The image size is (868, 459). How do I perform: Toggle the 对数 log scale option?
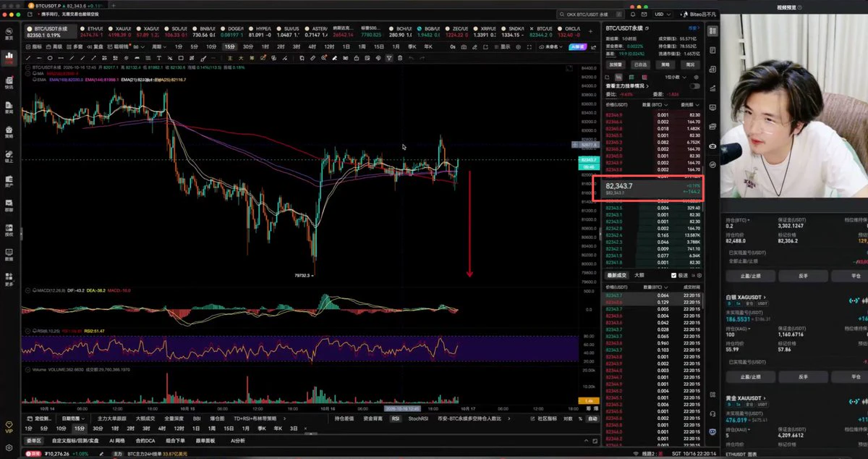tap(568, 418)
